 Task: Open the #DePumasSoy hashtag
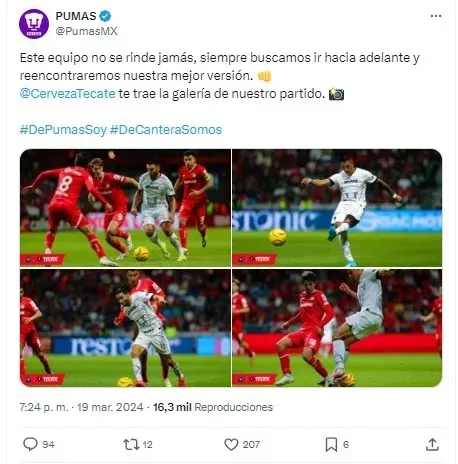(63, 130)
